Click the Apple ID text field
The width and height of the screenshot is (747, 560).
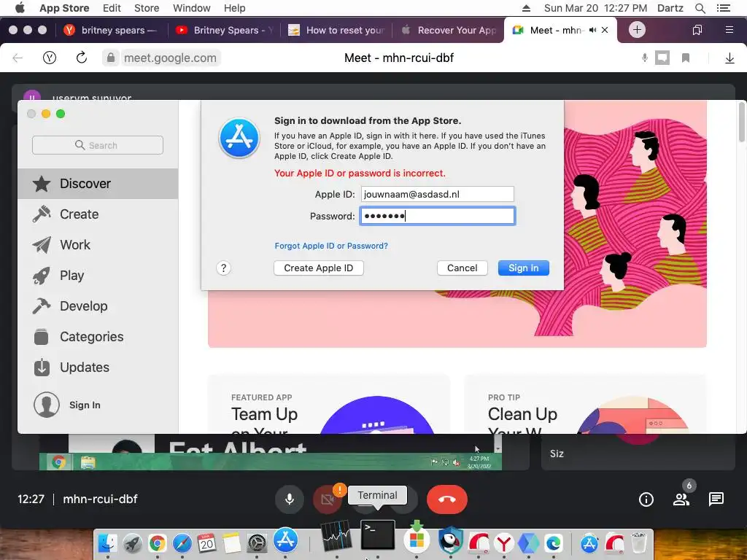[x=438, y=194]
